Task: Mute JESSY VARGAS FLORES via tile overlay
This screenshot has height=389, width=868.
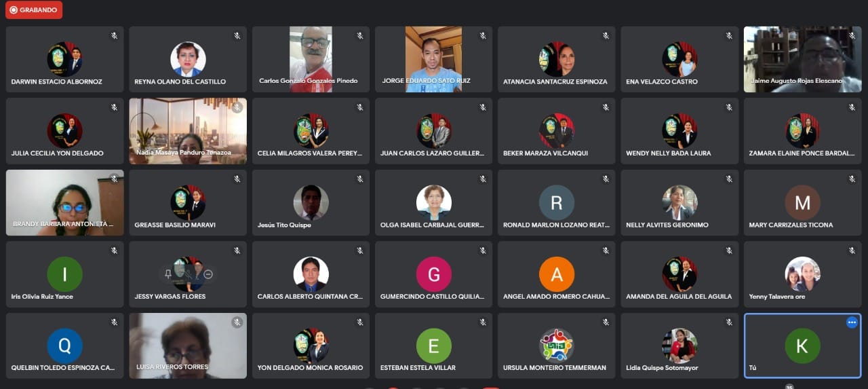Action: [x=188, y=274]
